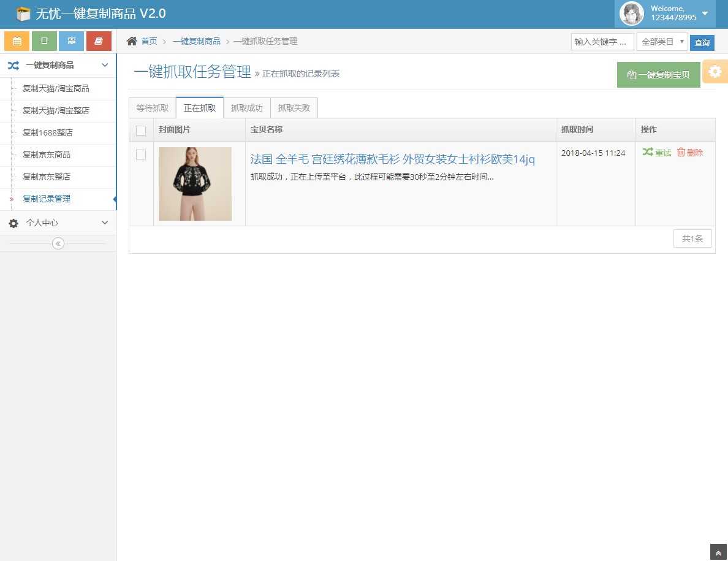Open 复制天猫/淘宝整店 in sidebar
This screenshot has width=728, height=561.
[56, 110]
